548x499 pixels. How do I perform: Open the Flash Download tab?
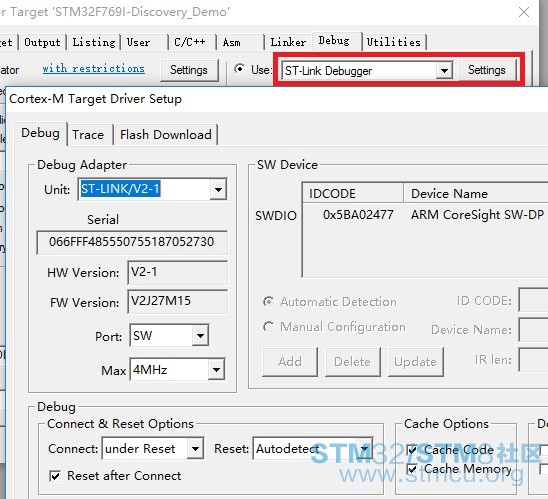[166, 135]
